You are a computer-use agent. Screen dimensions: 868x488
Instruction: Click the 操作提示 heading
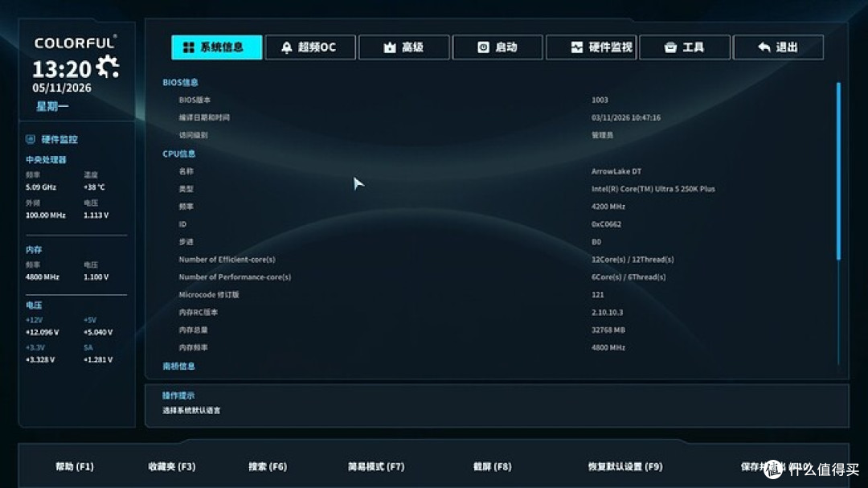point(178,396)
